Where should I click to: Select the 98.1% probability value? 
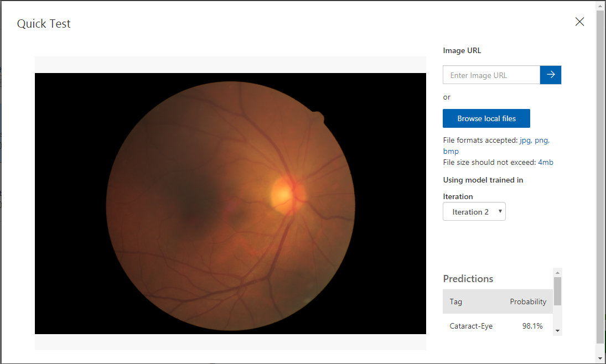coord(532,326)
